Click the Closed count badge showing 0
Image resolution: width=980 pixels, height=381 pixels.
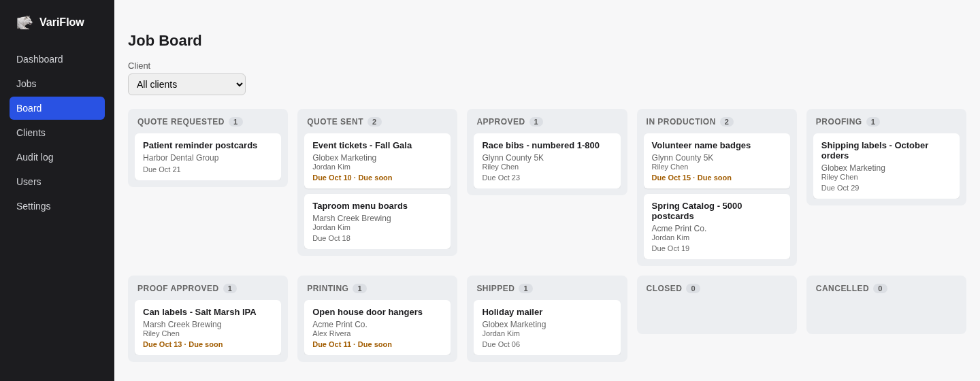pyautogui.click(x=693, y=288)
